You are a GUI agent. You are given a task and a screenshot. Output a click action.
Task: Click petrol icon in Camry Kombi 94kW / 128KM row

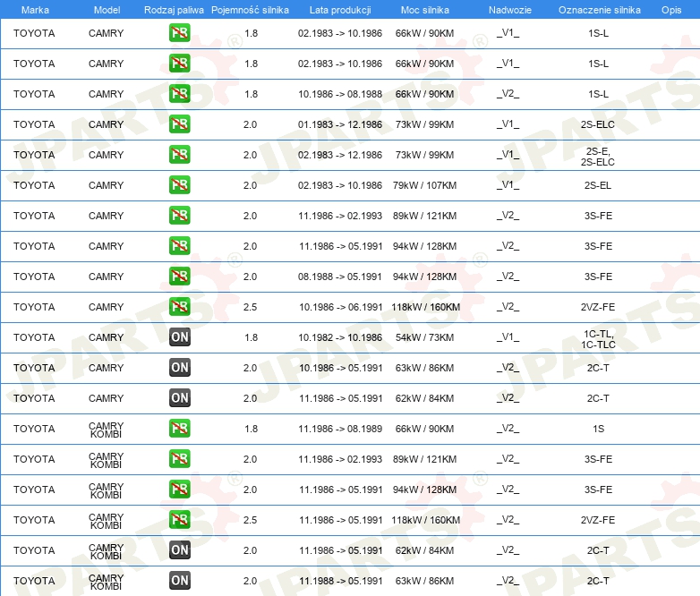pyautogui.click(x=179, y=489)
